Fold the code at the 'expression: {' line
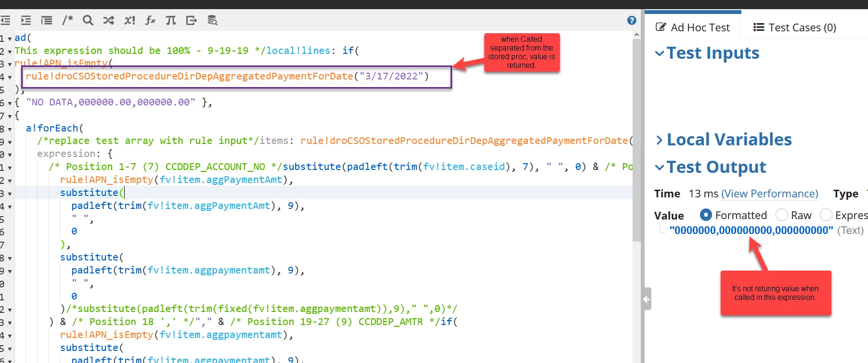The image size is (868, 363). [x=10, y=155]
